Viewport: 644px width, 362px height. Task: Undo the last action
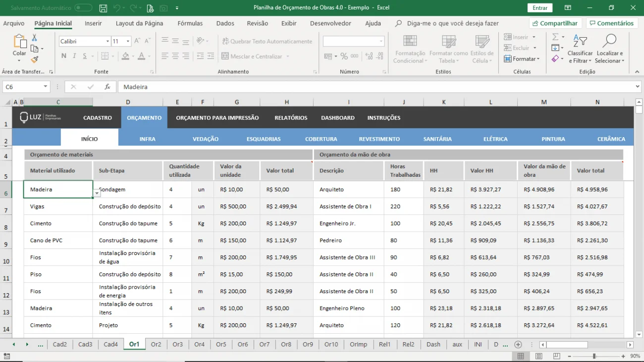pyautogui.click(x=116, y=8)
